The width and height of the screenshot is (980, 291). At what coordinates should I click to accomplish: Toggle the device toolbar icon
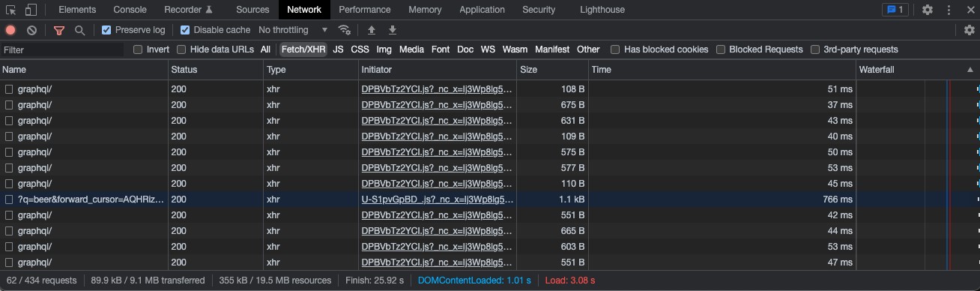pos(31,10)
